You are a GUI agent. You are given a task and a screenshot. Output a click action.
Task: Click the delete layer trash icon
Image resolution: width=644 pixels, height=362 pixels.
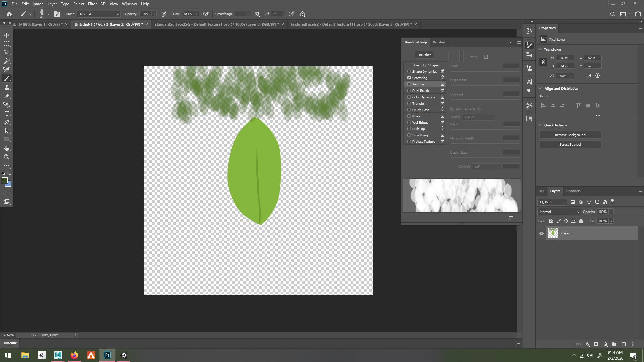(633, 344)
